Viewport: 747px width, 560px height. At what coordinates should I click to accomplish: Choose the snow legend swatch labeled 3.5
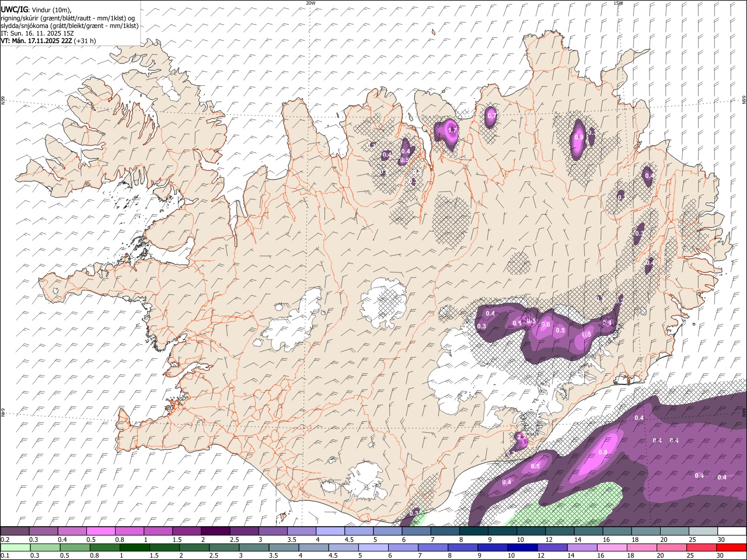(x=301, y=531)
